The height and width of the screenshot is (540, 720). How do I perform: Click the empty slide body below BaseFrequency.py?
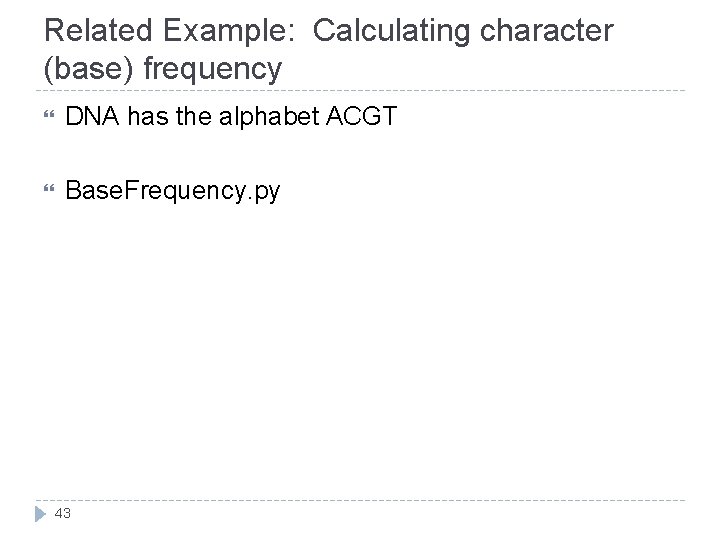pyautogui.click(x=360, y=349)
